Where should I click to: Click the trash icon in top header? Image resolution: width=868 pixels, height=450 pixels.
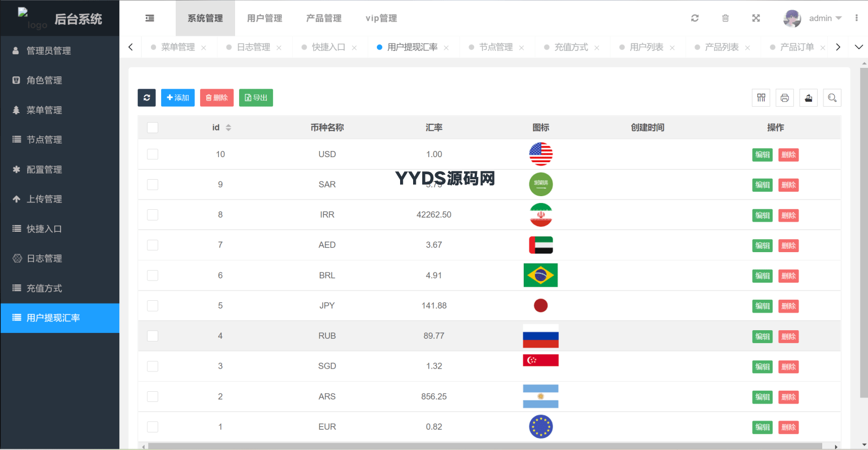coord(725,18)
